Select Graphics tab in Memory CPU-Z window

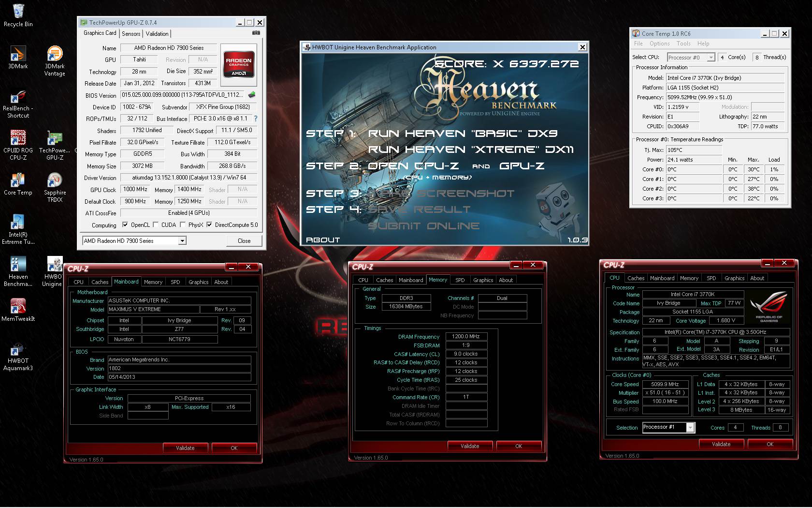483,280
